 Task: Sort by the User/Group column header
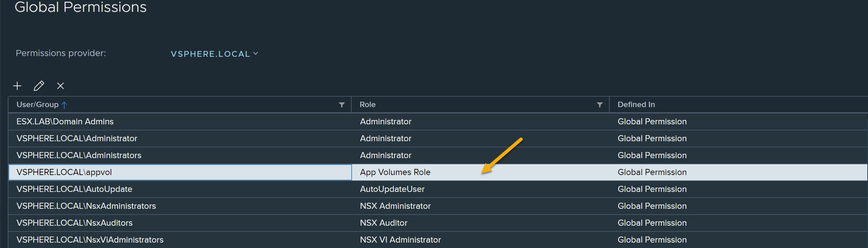coord(38,104)
